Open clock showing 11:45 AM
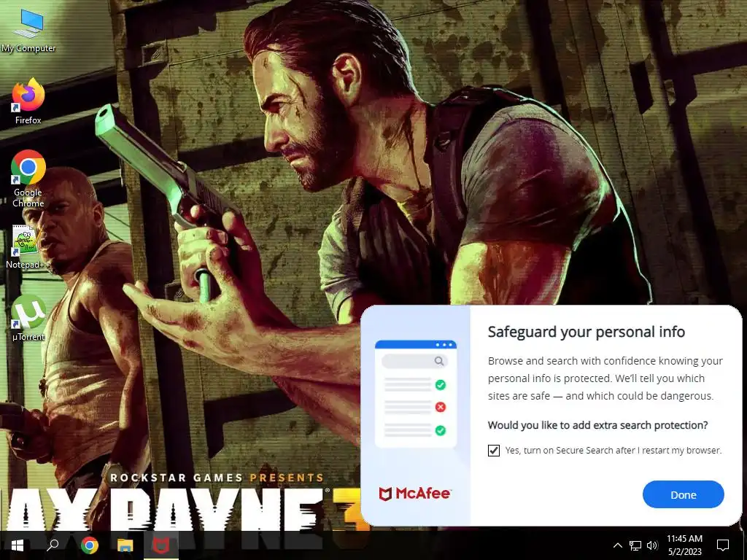This screenshot has height=560, width=747. (684, 545)
